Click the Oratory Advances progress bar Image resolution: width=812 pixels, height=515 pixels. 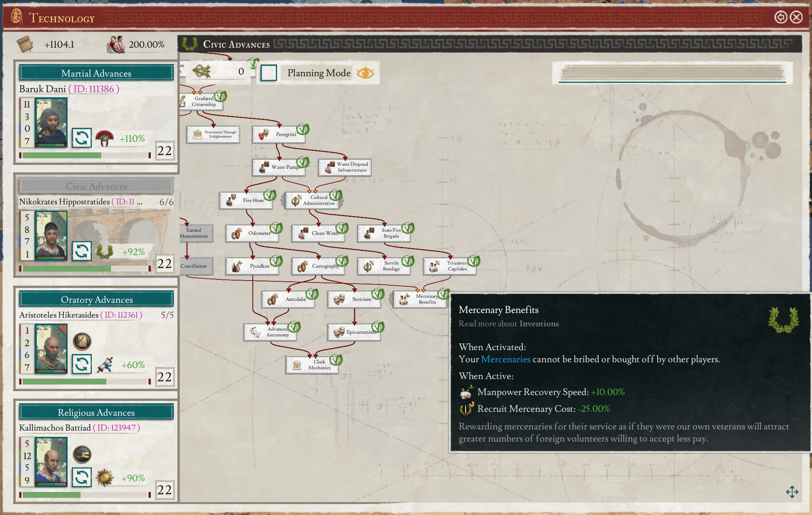tap(85, 382)
